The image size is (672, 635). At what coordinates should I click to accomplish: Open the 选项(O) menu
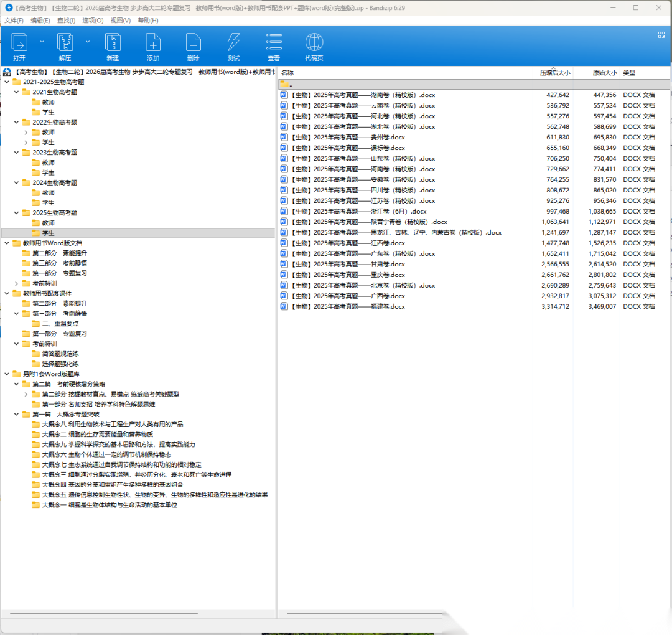(x=93, y=21)
